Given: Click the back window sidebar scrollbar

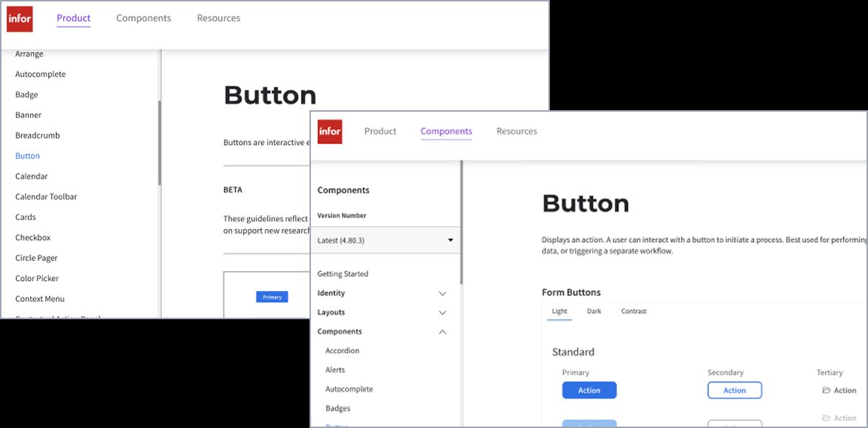Looking at the screenshot, I should 159,143.
